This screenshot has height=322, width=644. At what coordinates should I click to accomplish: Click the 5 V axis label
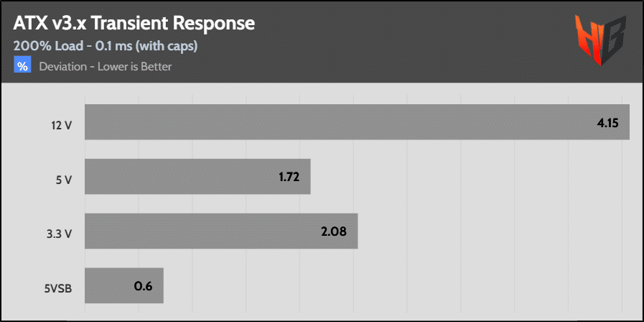pos(63,181)
